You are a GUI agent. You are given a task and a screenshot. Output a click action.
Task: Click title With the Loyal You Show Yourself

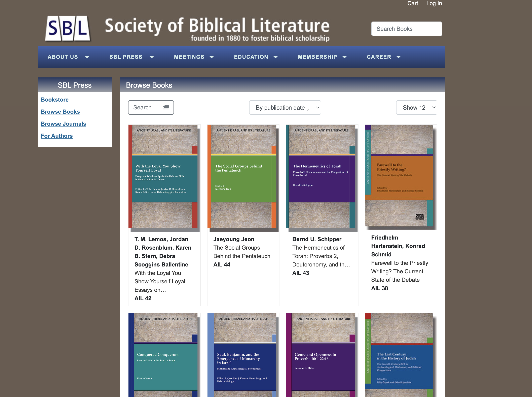(x=160, y=281)
